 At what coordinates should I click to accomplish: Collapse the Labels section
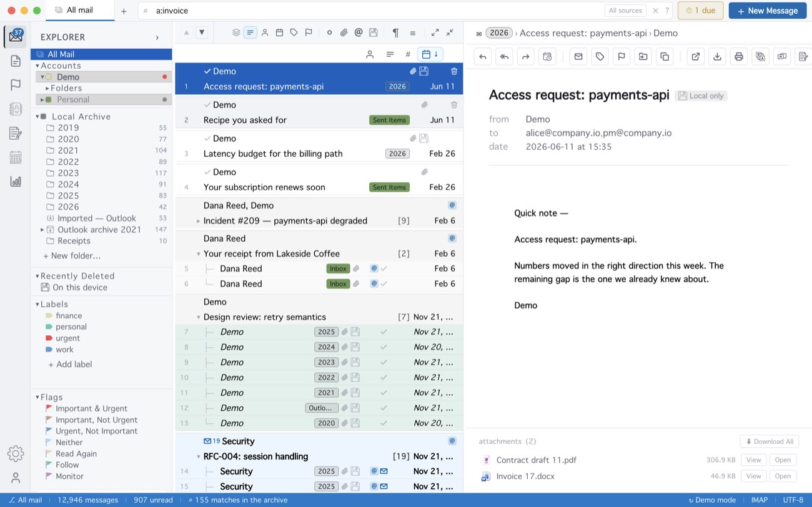click(x=37, y=305)
